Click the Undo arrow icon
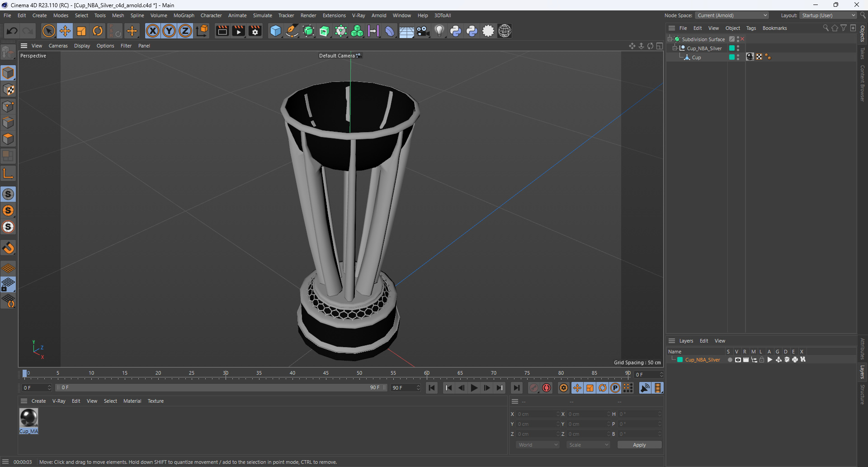The image size is (868, 467). point(12,31)
